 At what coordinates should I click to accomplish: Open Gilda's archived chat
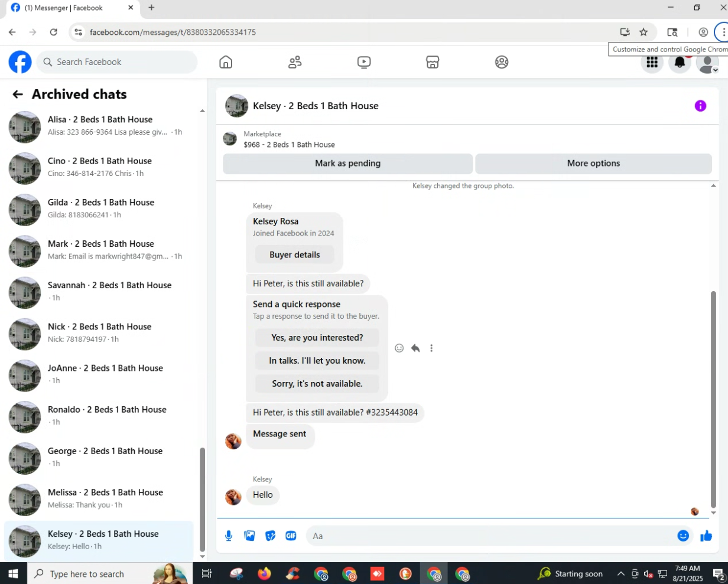tap(99, 209)
